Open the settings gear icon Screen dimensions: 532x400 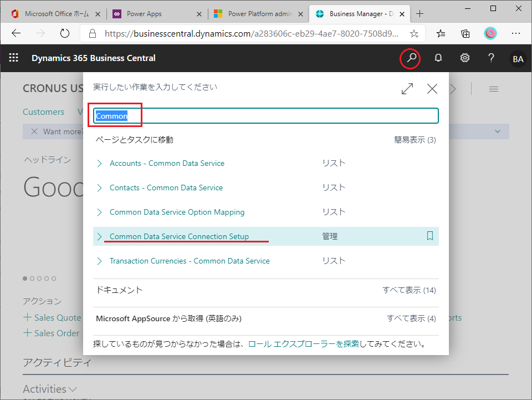[x=464, y=58]
